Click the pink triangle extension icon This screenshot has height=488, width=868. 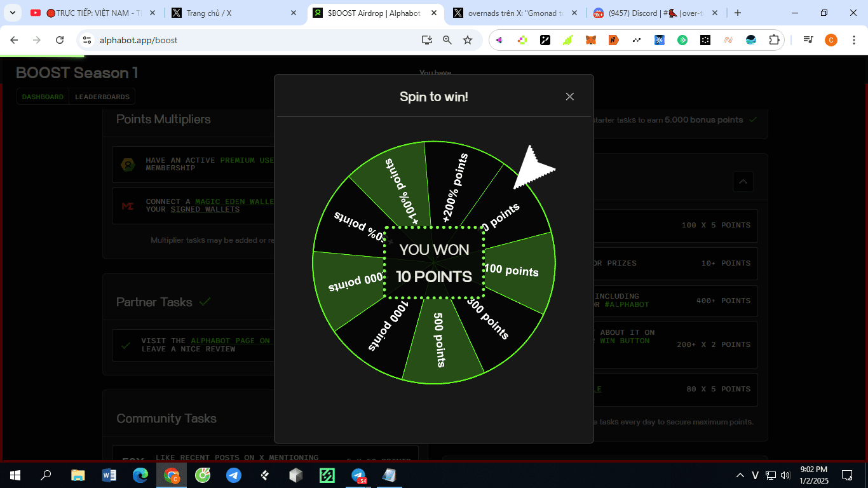point(499,40)
